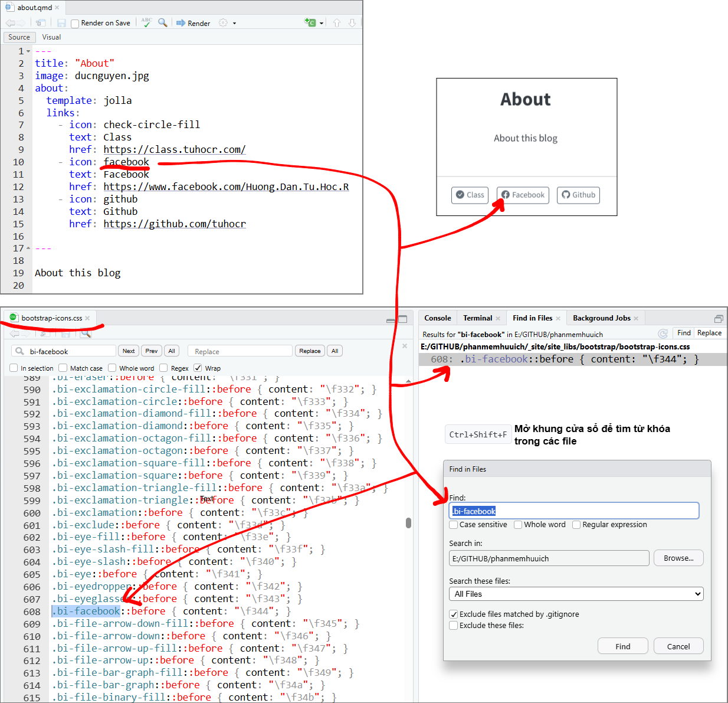Enable the Render on Save checkbox
Image resolution: width=728 pixels, height=703 pixels.
coord(75,24)
